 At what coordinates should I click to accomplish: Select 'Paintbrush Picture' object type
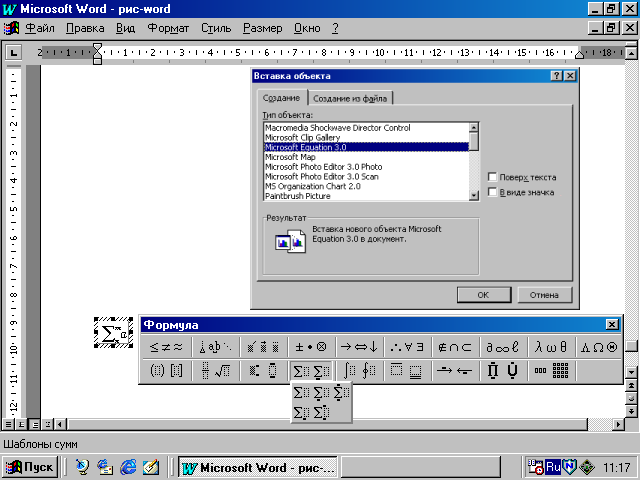[366, 196]
